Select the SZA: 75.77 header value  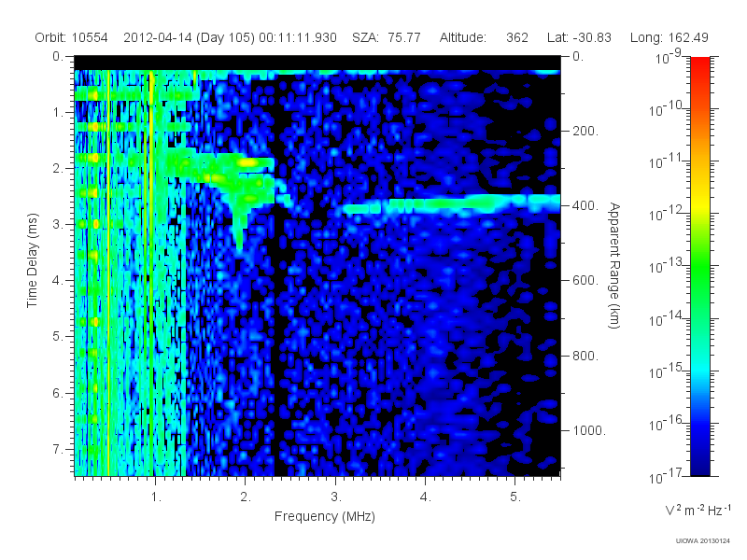387,37
